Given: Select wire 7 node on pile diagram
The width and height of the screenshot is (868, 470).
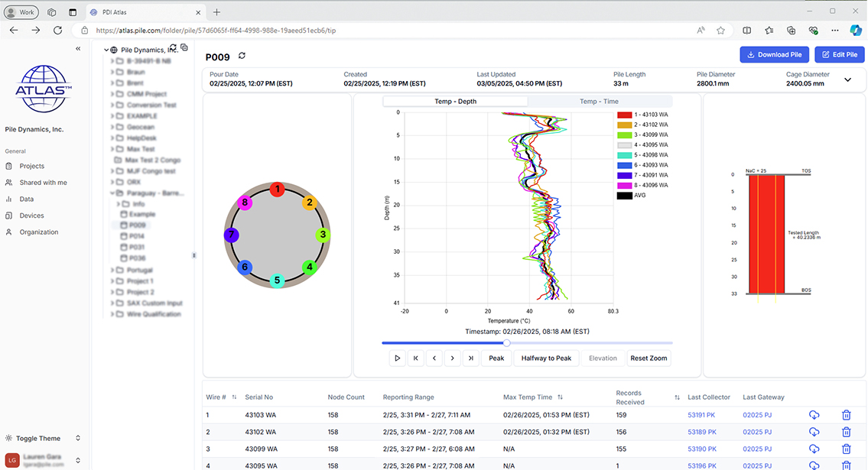Looking at the screenshot, I should (x=232, y=235).
